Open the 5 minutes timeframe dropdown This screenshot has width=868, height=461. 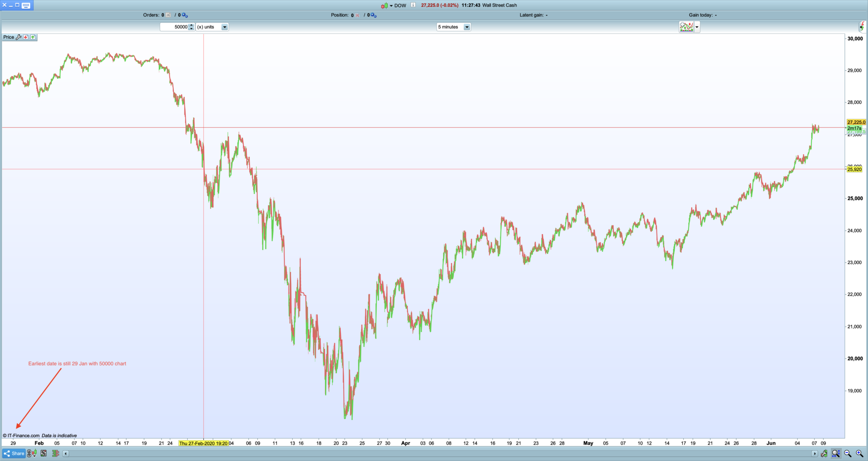click(467, 27)
